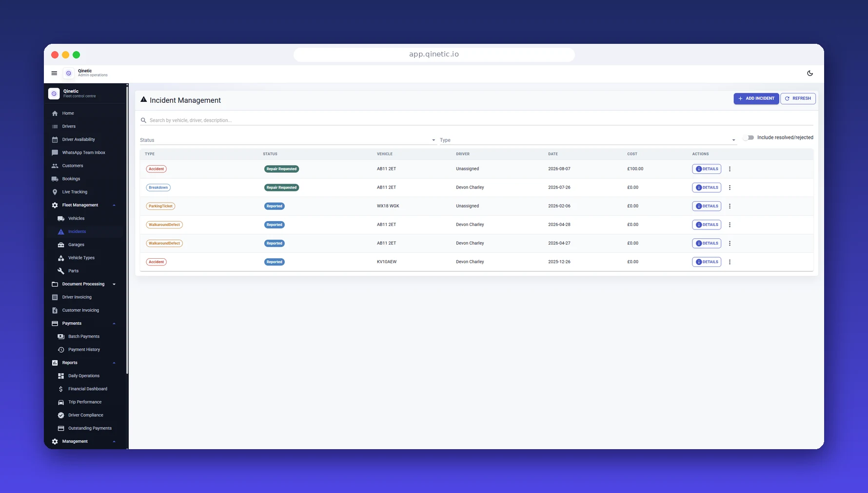Click the Vehicles truck icon
This screenshot has width=868, height=493.
click(61, 218)
